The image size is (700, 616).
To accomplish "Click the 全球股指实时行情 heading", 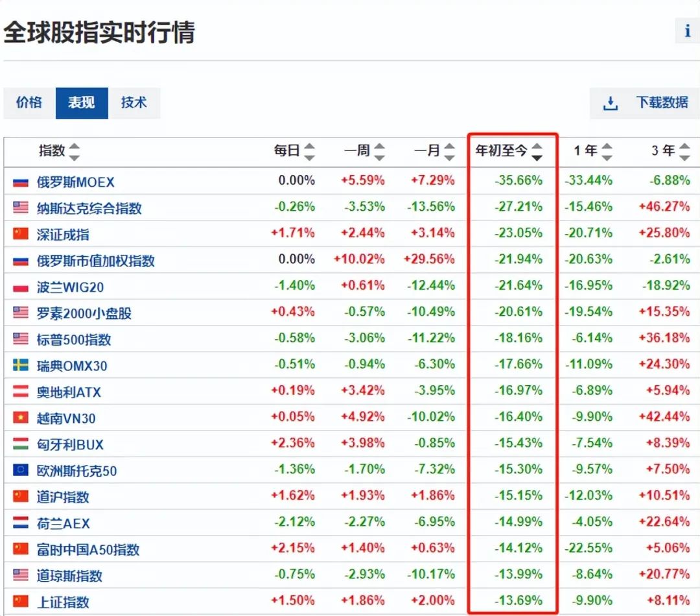I will coord(99,32).
